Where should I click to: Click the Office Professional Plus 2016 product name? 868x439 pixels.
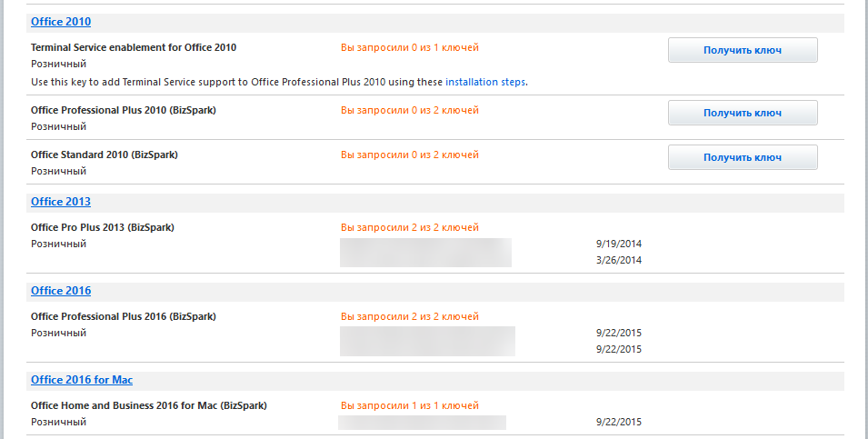click(123, 316)
